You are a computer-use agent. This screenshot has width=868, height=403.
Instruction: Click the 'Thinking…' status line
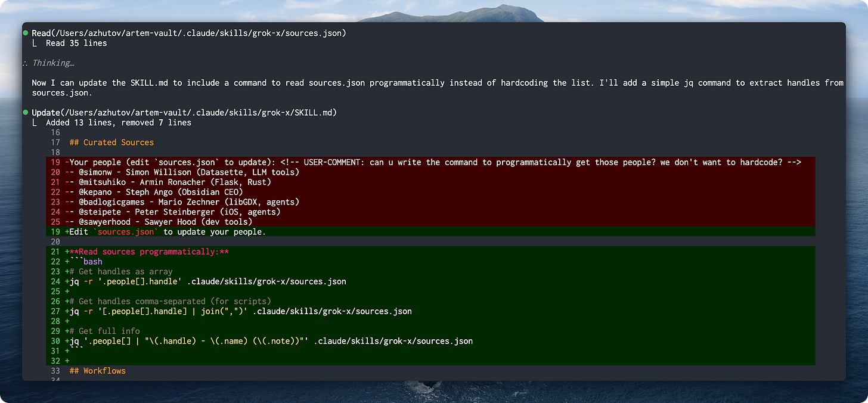pos(53,63)
